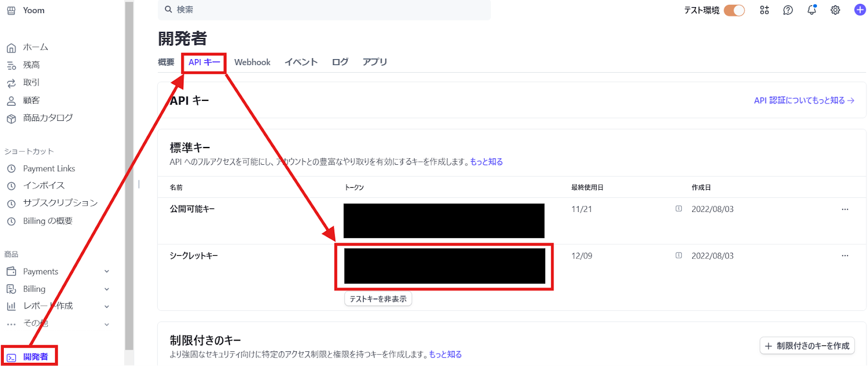Viewport: 868px width, 366px height.
Task: Click the Billing の概要 clock icon
Action: [11, 221]
